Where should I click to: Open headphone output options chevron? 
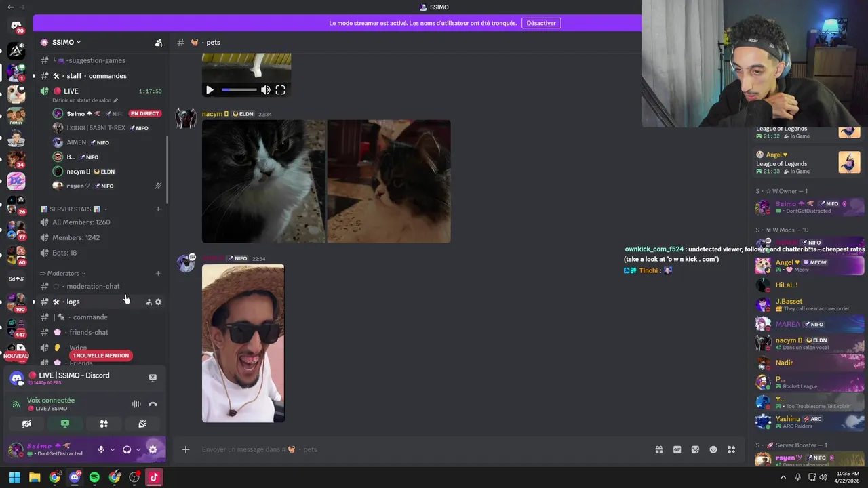[x=138, y=449]
